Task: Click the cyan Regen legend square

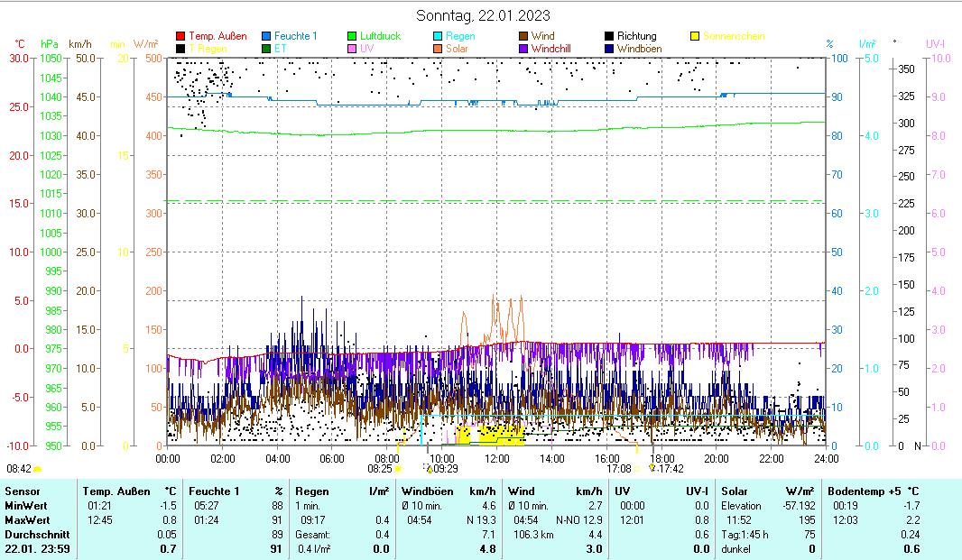Action: pos(438,36)
